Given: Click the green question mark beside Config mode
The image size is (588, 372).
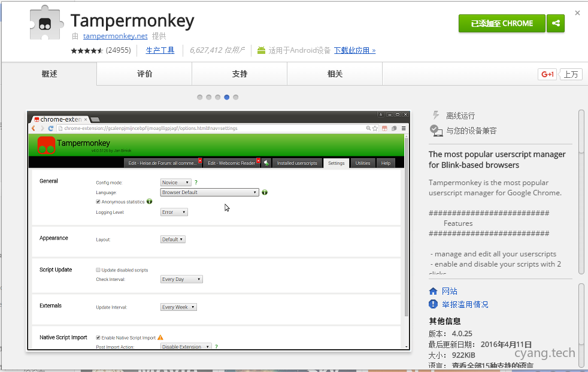Looking at the screenshot, I should 196,182.
